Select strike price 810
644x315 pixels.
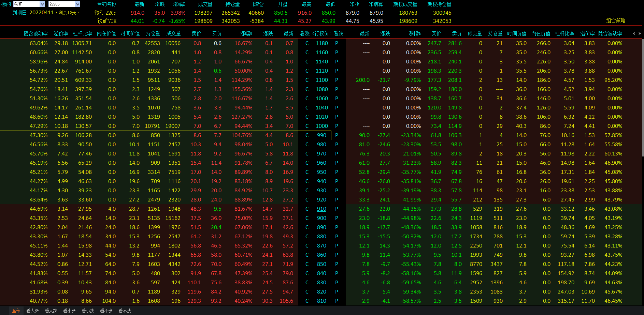tap(321, 301)
